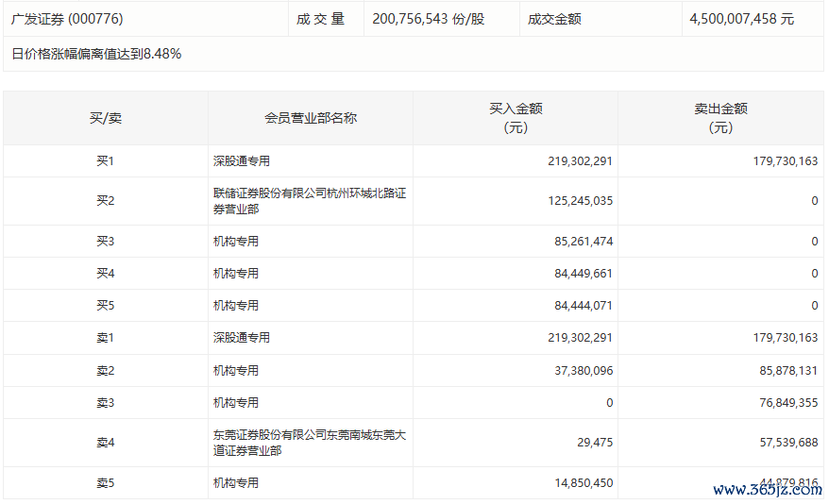
Task: Click the www.365jz.com watermark link
Action: [x=767, y=490]
